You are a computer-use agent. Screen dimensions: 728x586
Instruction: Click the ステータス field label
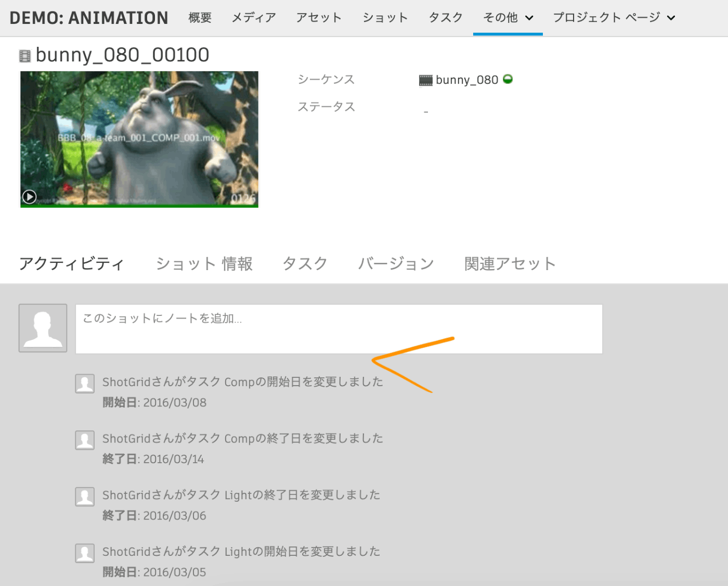[x=326, y=107]
